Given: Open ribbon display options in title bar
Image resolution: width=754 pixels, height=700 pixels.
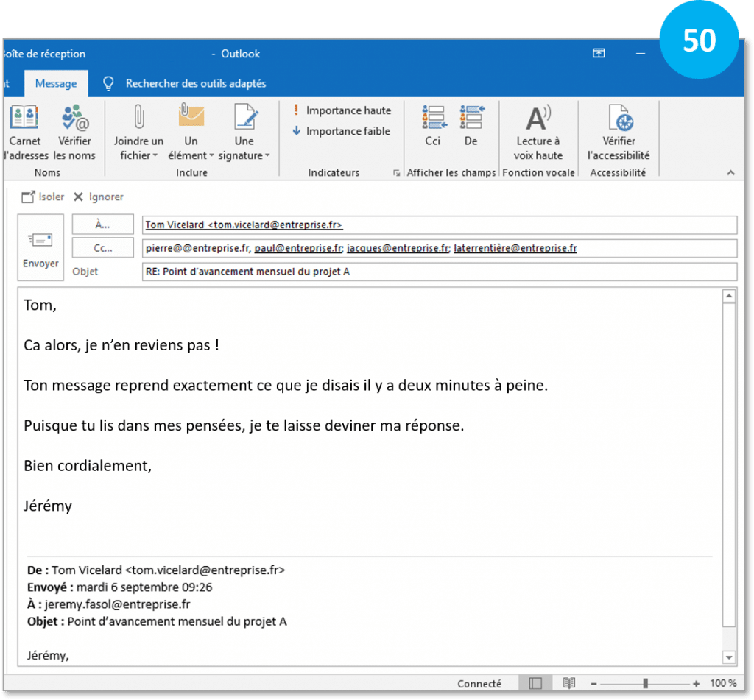Looking at the screenshot, I should click(599, 54).
